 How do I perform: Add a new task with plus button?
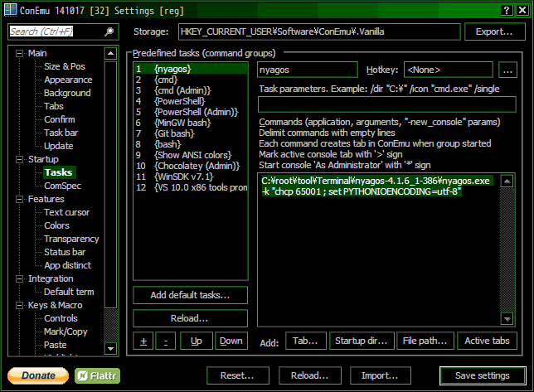coord(143,341)
